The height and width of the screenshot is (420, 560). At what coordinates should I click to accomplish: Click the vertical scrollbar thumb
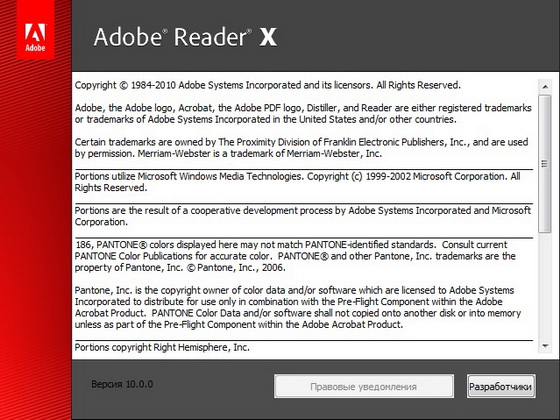[x=545, y=164]
